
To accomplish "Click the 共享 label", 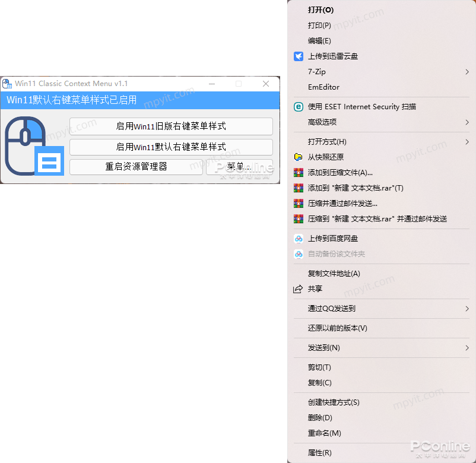I will point(315,288).
